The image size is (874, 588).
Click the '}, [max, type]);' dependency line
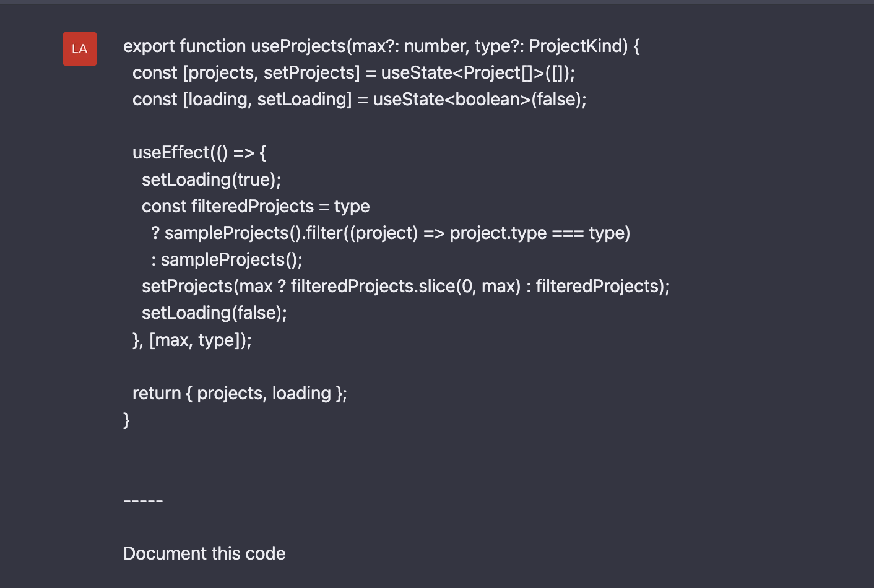(x=192, y=340)
